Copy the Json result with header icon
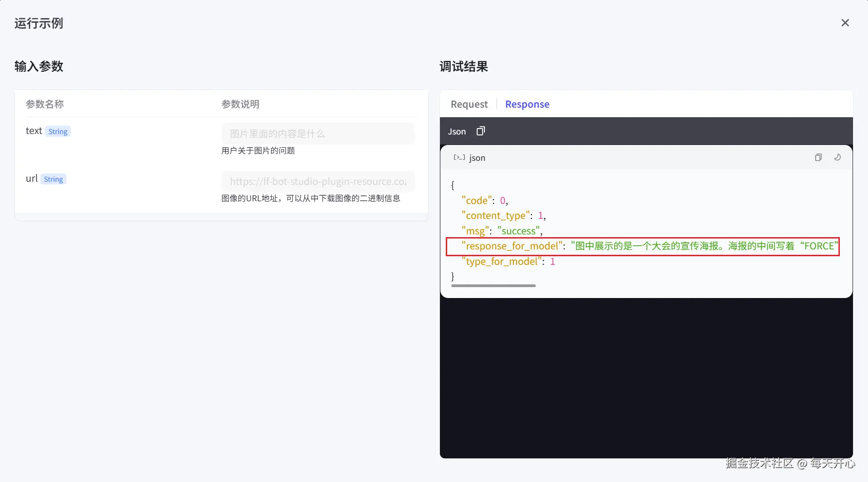Screen dimensions: 868x482 click(480, 131)
